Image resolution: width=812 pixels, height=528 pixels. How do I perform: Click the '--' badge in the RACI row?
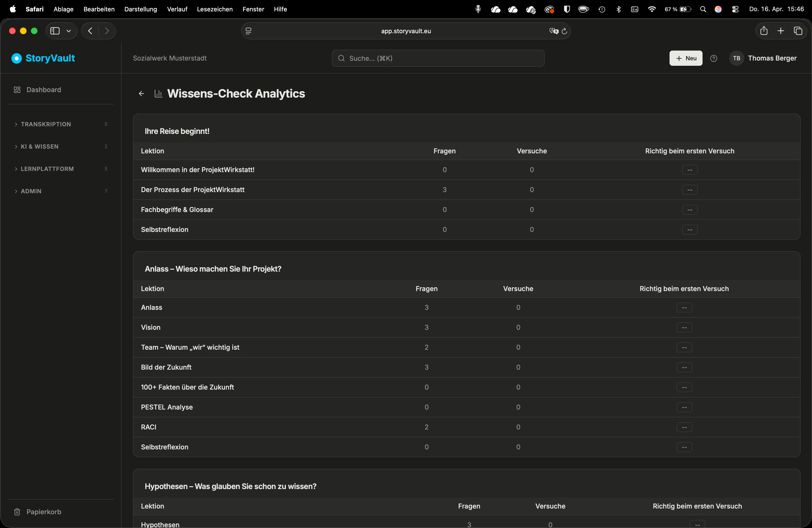click(x=684, y=427)
